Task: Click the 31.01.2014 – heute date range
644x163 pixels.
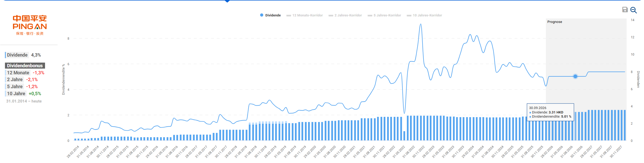Action: click(x=24, y=101)
